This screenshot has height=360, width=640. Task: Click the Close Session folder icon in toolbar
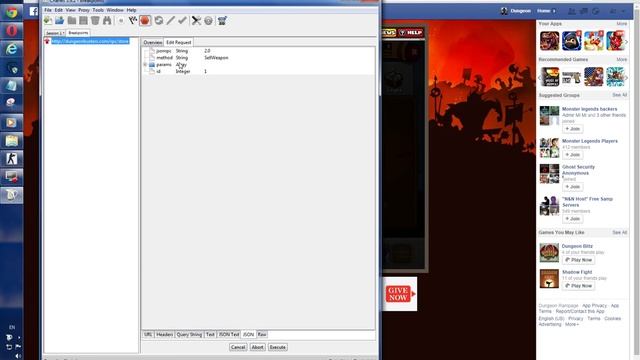click(72, 20)
